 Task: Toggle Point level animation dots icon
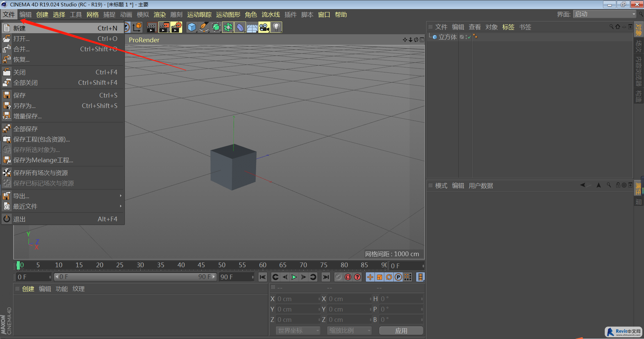[x=408, y=277]
